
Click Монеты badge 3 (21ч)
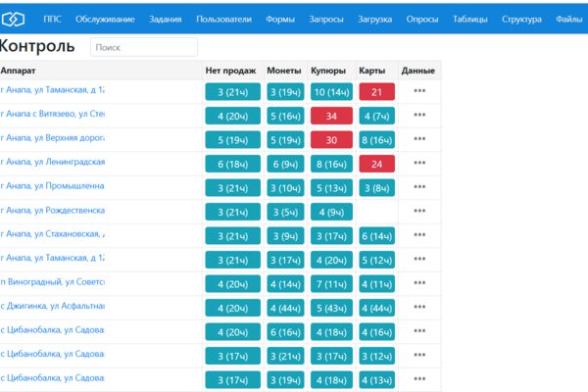coord(285,356)
